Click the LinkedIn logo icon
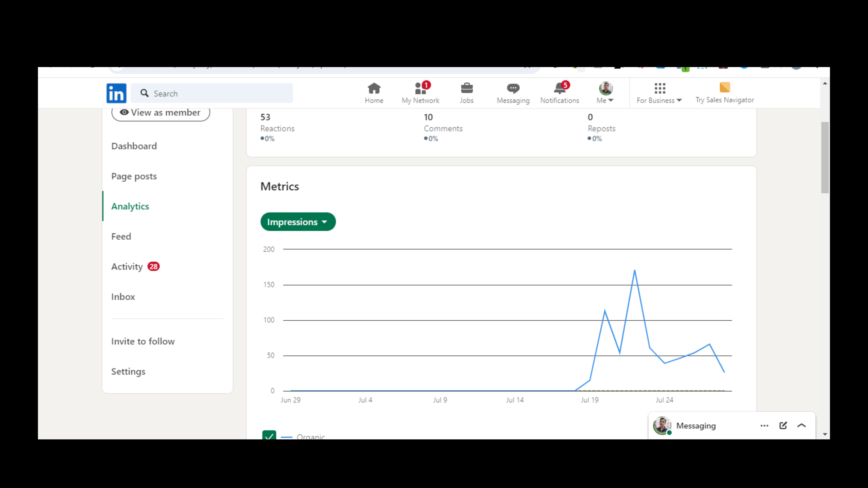 (x=116, y=93)
